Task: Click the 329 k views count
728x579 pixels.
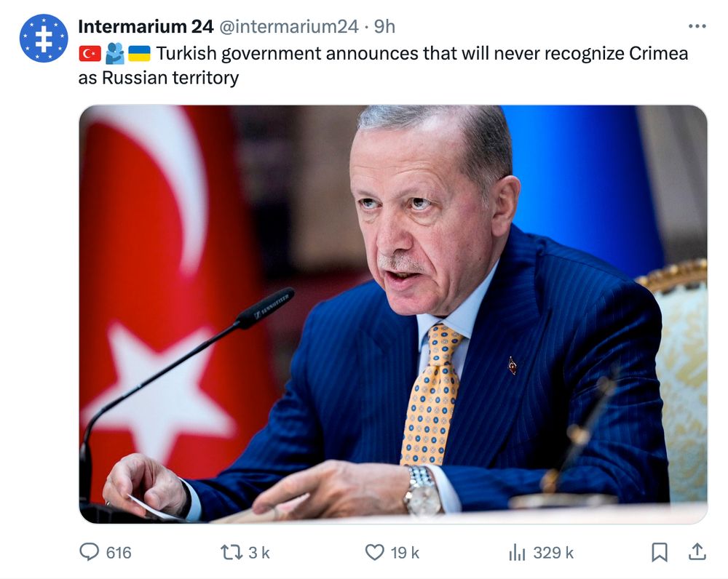Action: click(553, 553)
